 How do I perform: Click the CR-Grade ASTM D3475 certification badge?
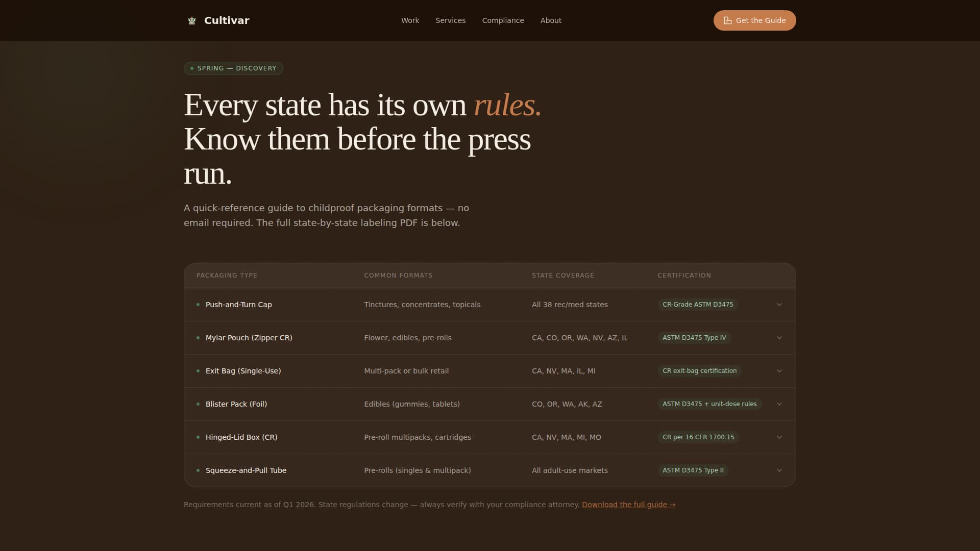pyautogui.click(x=698, y=305)
